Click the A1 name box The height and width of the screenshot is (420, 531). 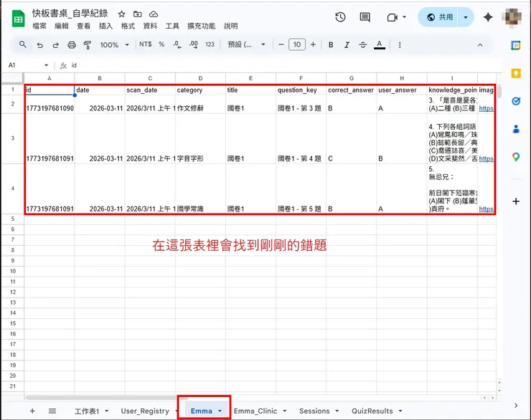[x=24, y=65]
